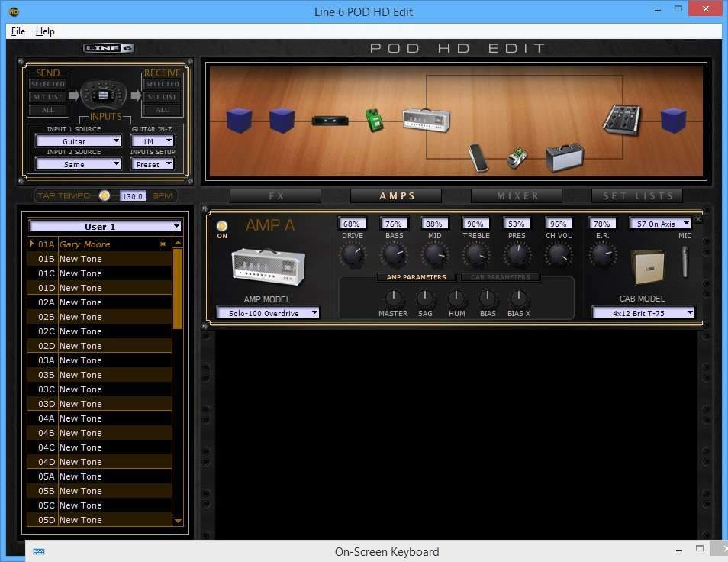Open the AMP MODEL dropdown Solo-100 Overdrive

[x=268, y=313]
